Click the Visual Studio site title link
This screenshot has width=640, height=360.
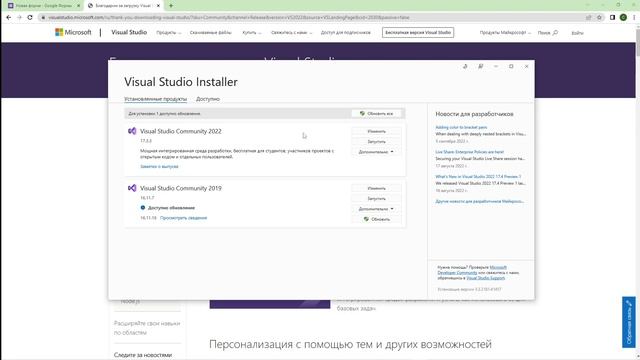(129, 32)
